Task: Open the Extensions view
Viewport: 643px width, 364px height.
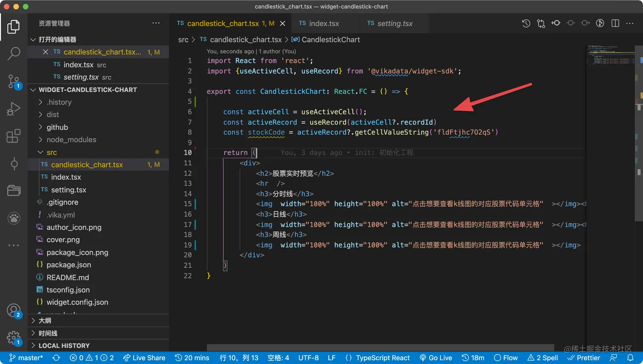Action: coord(14,136)
